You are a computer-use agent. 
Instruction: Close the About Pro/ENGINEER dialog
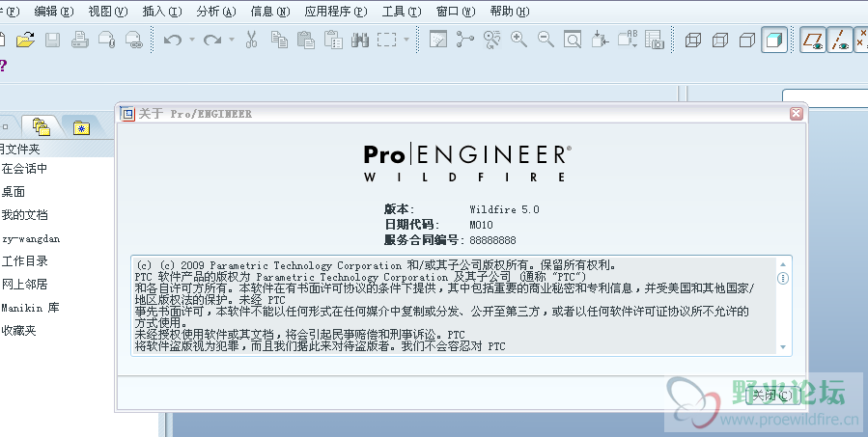796,114
